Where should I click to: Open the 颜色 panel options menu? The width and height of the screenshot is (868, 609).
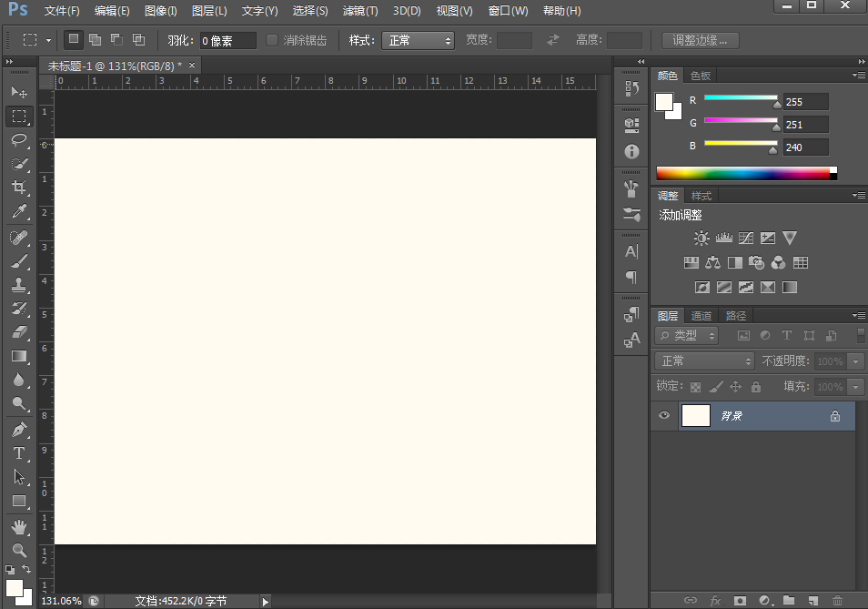tap(859, 76)
